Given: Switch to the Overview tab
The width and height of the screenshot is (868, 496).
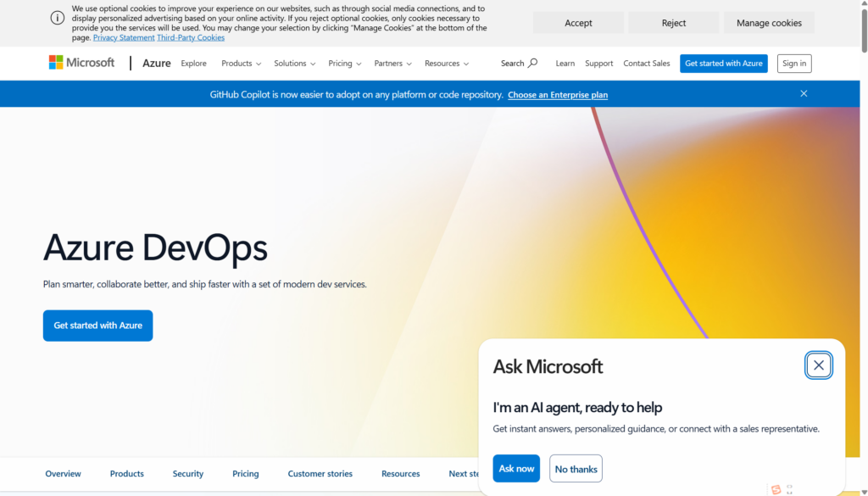Looking at the screenshot, I should tap(63, 474).
